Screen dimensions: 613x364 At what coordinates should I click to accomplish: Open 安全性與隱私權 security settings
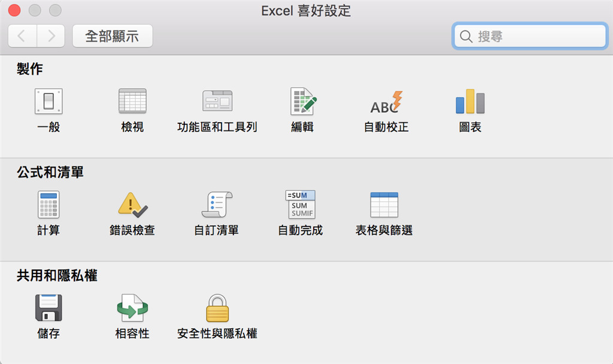pos(217,317)
